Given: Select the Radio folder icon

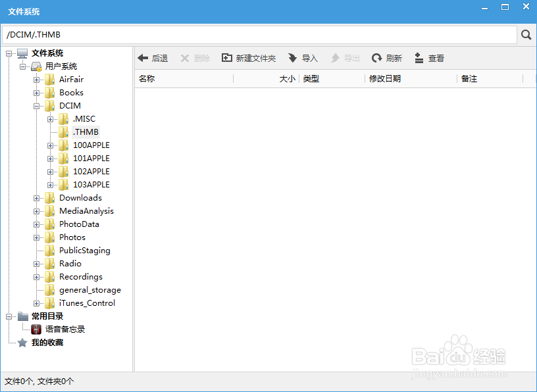Looking at the screenshot, I should coord(49,264).
